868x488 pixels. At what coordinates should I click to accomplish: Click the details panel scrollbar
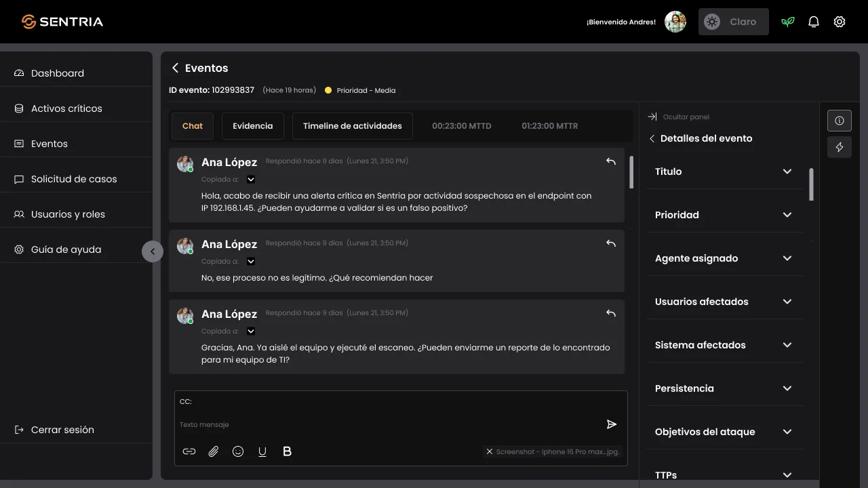click(x=812, y=184)
